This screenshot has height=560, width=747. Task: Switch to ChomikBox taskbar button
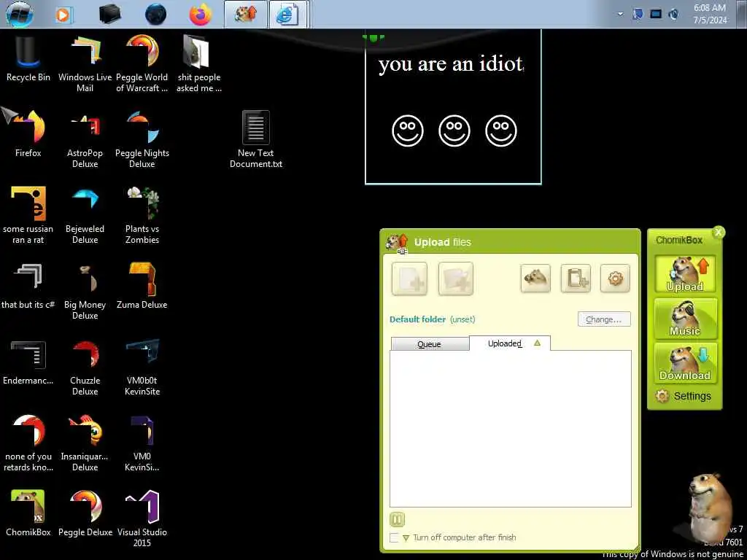246,15
